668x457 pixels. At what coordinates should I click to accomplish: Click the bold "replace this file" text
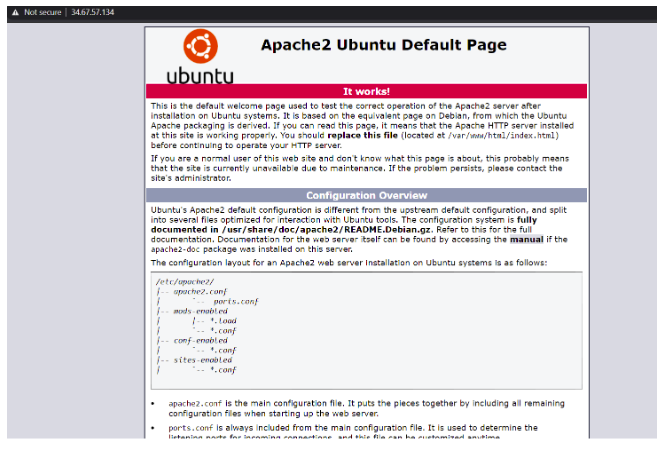(360, 134)
